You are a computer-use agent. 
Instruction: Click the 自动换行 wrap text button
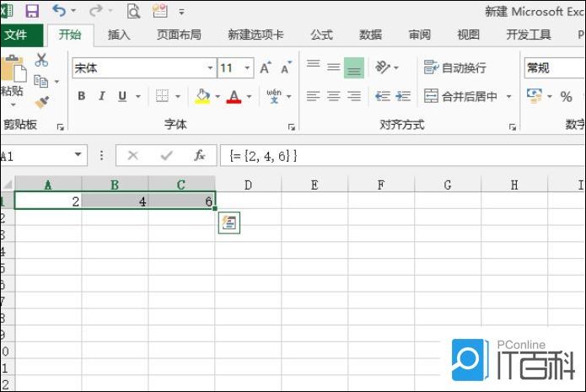coord(455,67)
